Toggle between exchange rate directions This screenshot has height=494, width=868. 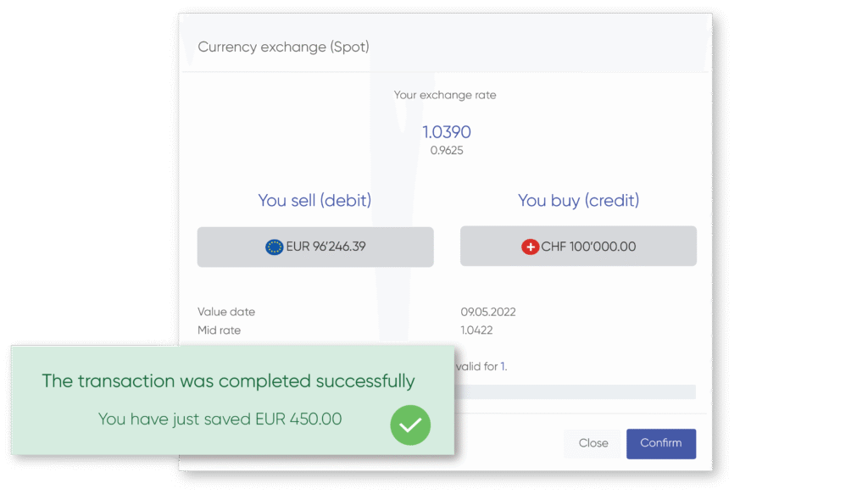pyautogui.click(x=447, y=142)
